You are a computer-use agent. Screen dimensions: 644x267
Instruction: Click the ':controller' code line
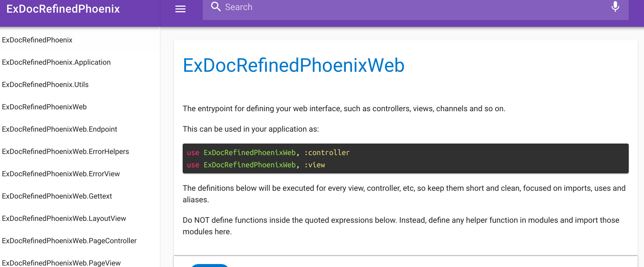pyautogui.click(x=268, y=152)
